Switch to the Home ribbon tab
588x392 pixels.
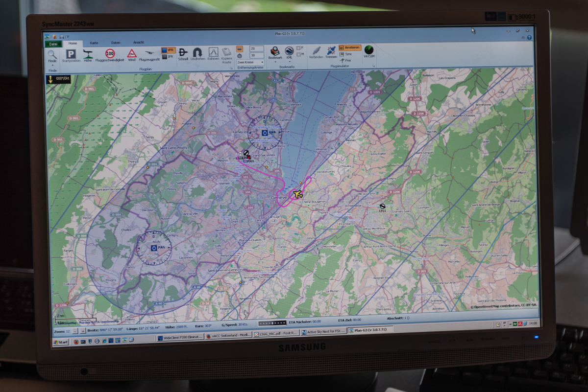[73, 43]
